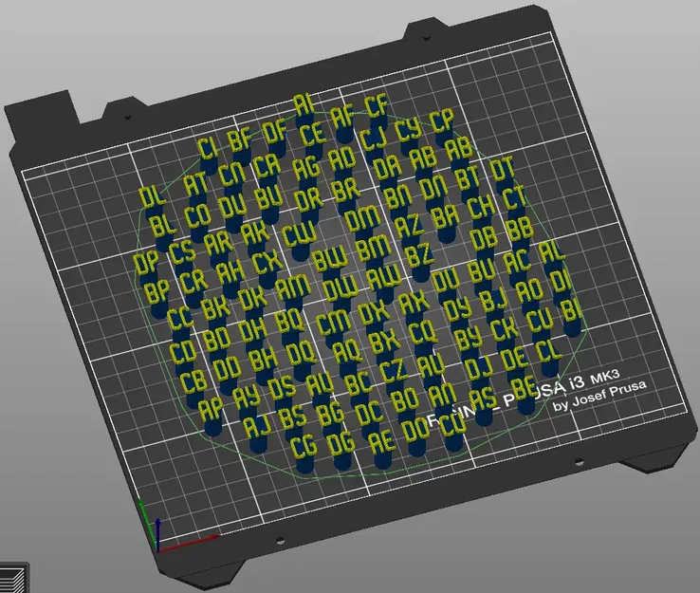The image size is (700, 593).
Task: Pick the CP labeled model
Action: tap(442, 121)
